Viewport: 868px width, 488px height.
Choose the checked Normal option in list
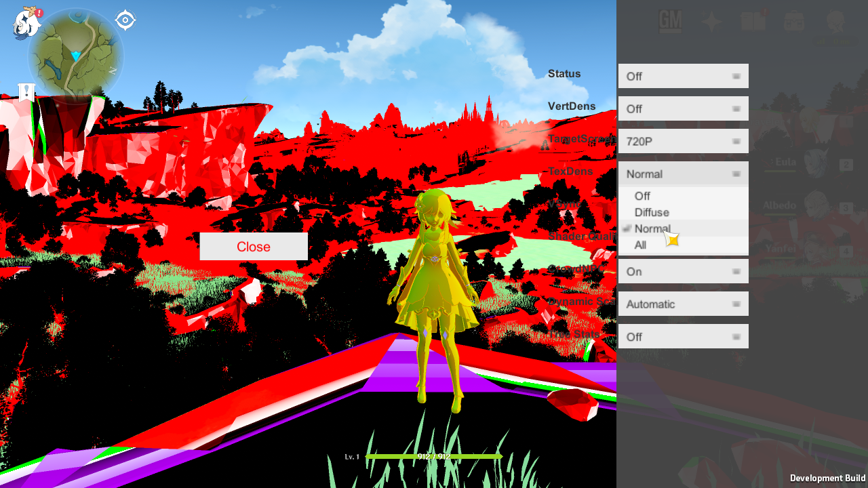tap(684, 228)
